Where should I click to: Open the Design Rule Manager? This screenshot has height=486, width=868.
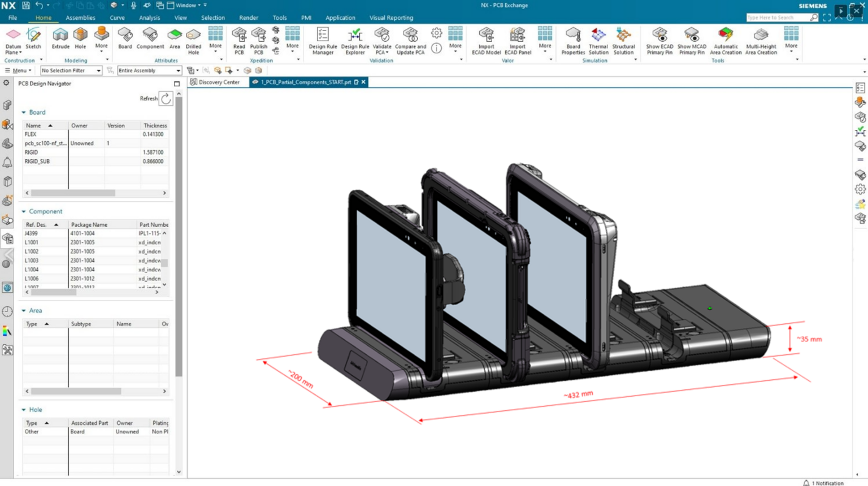(323, 36)
